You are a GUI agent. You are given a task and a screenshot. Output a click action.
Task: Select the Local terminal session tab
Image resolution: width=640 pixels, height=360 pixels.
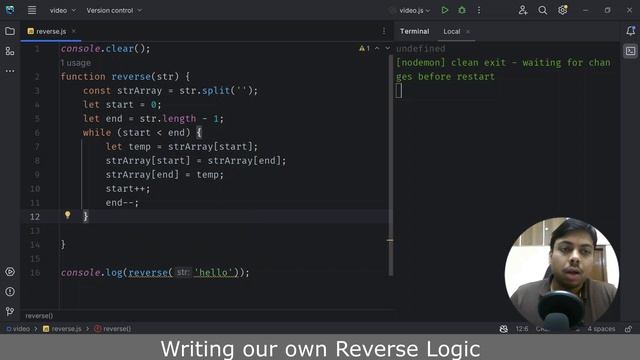tap(451, 31)
